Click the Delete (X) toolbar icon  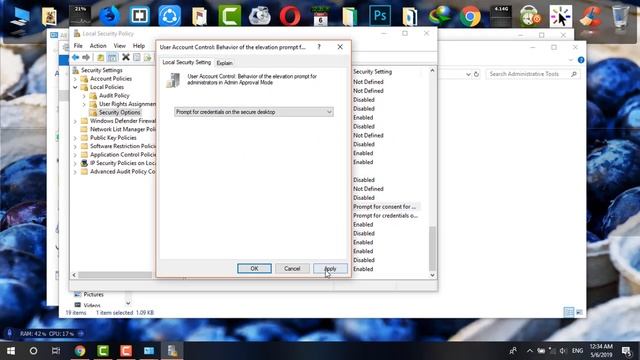click(x=126, y=57)
